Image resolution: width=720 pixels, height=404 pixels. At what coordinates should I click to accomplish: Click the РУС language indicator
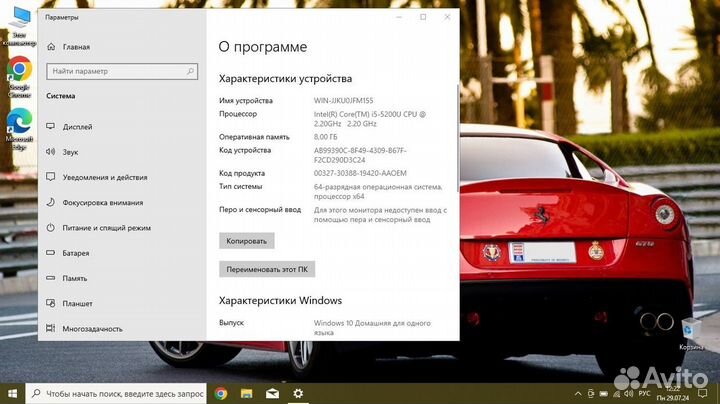click(x=644, y=394)
